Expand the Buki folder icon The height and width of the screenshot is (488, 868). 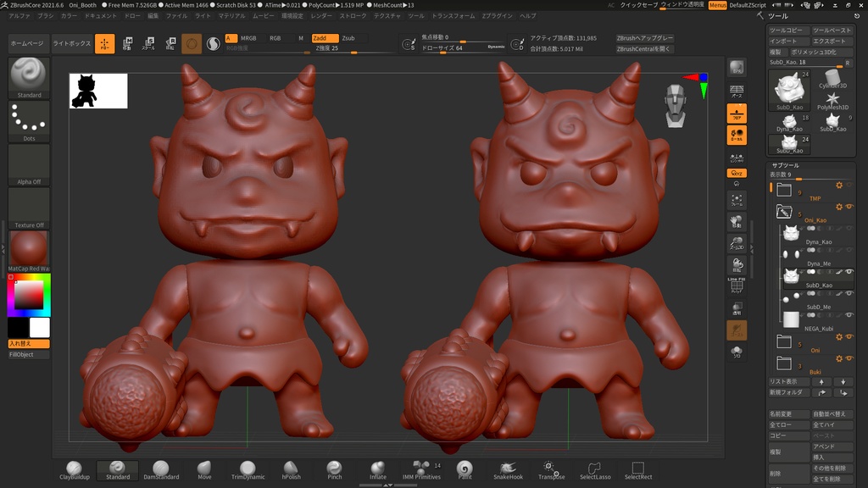[x=784, y=363]
